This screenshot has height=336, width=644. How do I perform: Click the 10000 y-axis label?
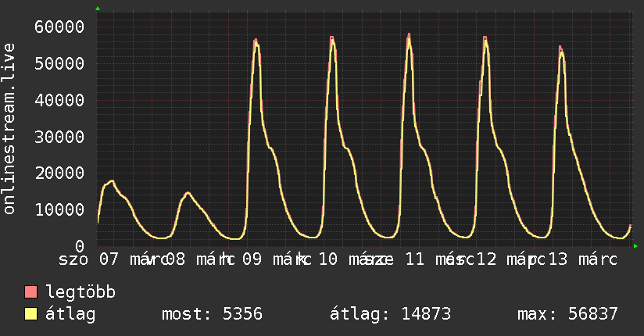(x=60, y=209)
